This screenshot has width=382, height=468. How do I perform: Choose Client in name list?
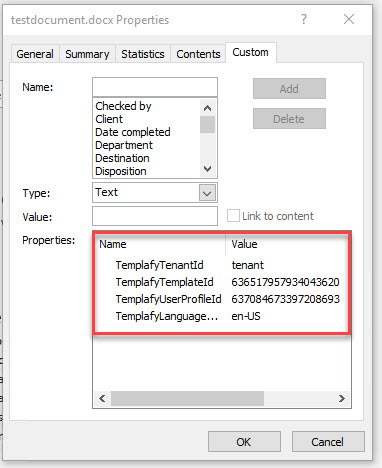(109, 119)
